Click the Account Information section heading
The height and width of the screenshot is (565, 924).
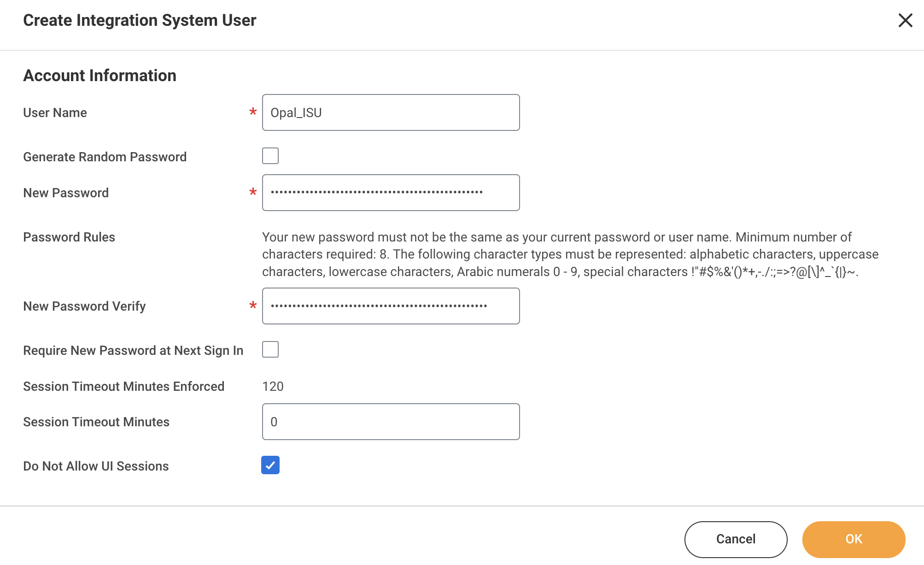99,76
